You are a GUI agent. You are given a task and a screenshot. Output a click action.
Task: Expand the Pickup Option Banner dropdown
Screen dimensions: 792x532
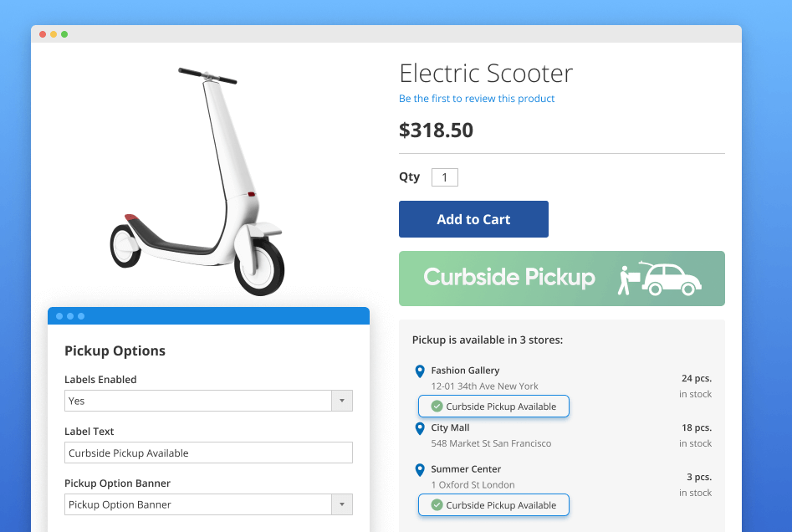(341, 504)
